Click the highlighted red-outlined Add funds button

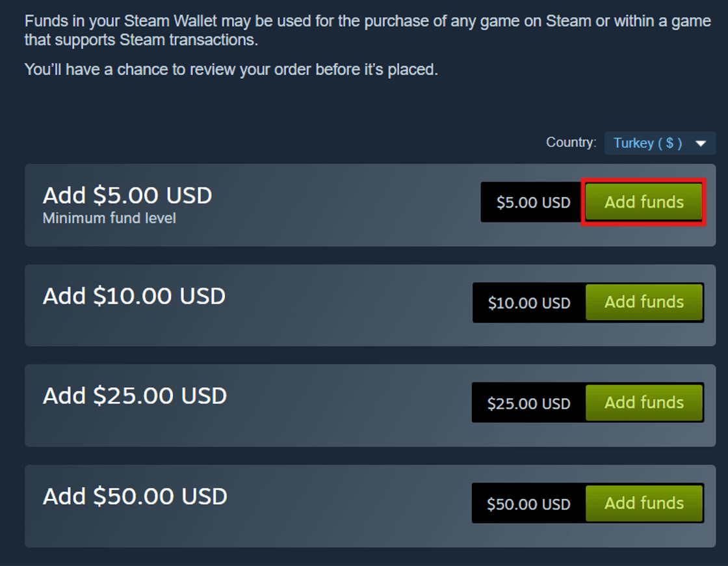[642, 202]
